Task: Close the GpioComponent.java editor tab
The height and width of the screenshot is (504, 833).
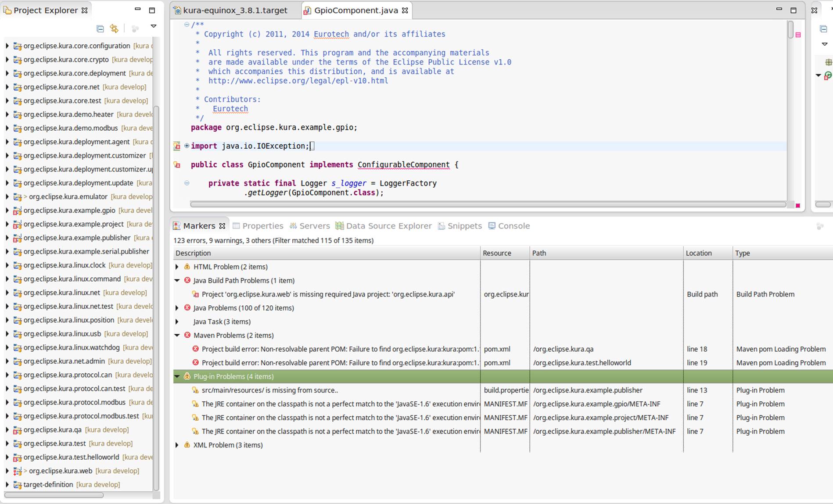Action: click(405, 10)
